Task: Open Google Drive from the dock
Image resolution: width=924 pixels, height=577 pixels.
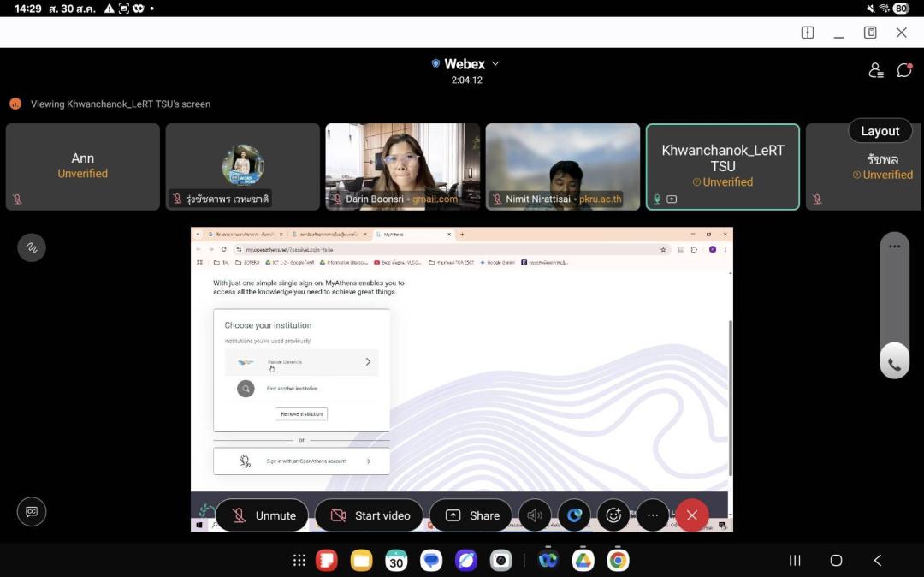Action: [583, 561]
